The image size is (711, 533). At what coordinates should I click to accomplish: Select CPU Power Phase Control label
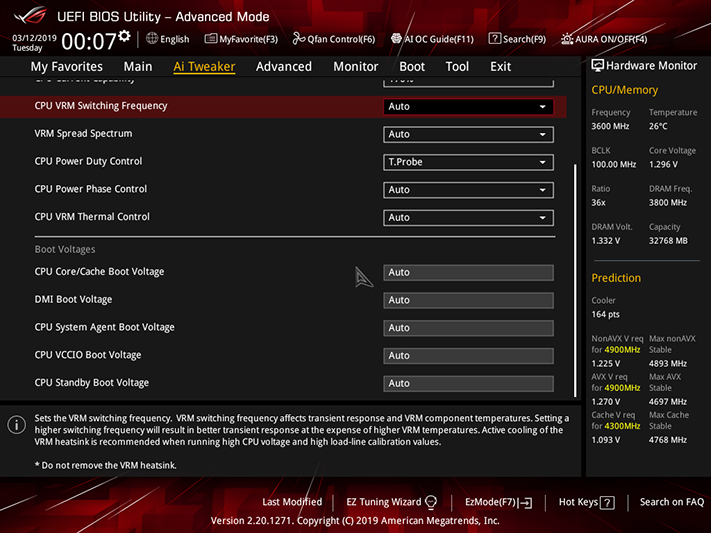(x=91, y=189)
